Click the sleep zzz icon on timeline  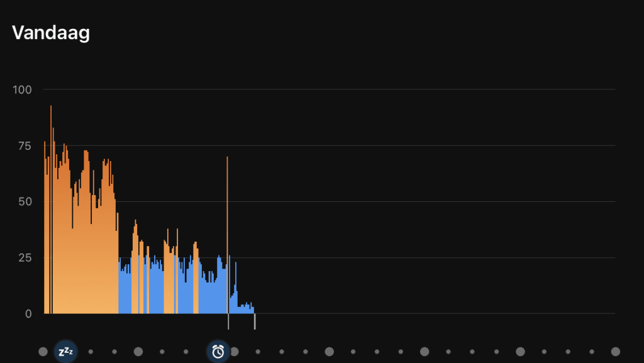[66, 352]
